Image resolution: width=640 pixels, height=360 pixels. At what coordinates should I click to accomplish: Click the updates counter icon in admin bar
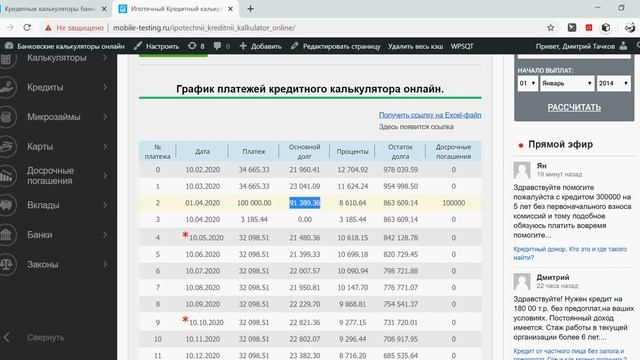point(192,46)
